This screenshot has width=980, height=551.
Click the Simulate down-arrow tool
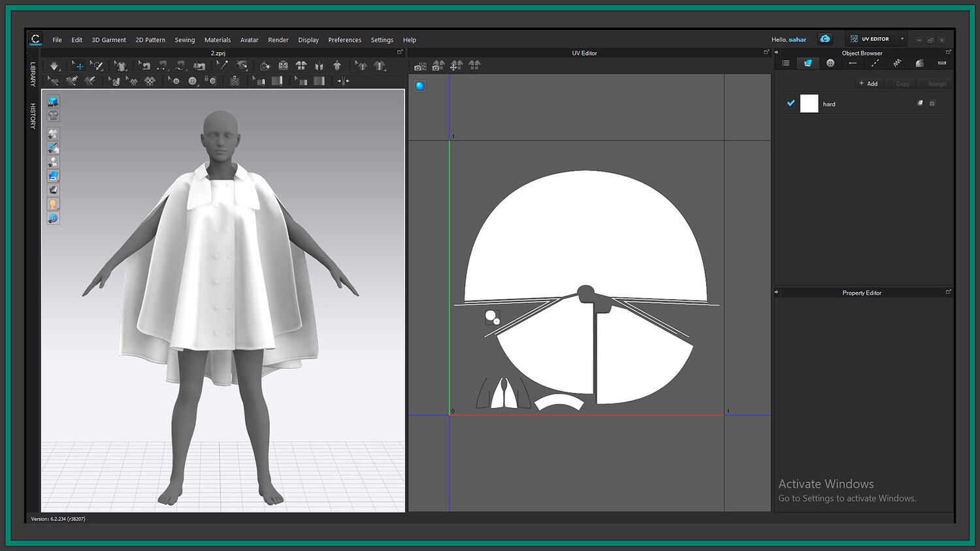(54, 66)
